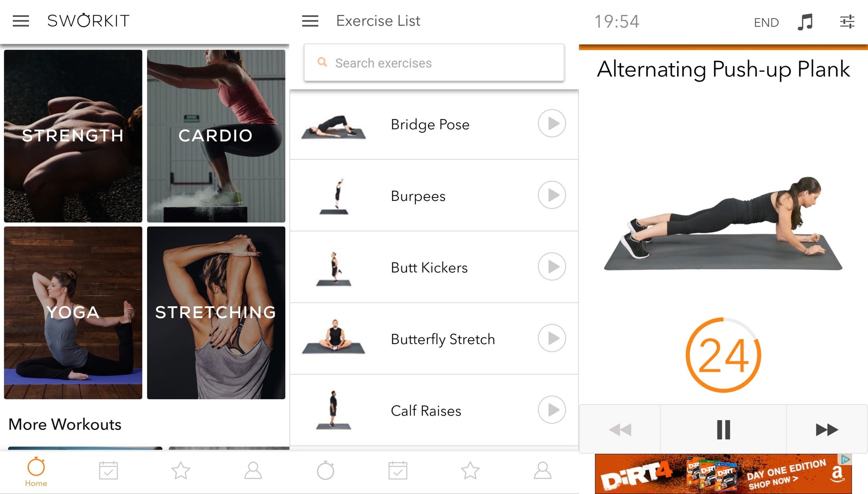Screen dimensions: 868x494
Task: Click the workout settings equalizer icon
Action: 847,22
